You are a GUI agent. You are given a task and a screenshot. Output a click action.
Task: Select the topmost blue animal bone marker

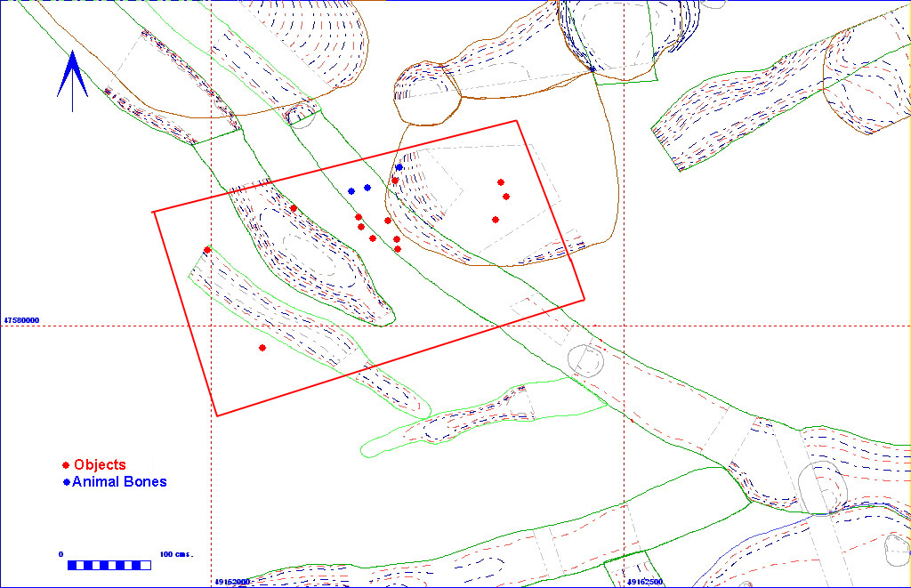point(399,167)
